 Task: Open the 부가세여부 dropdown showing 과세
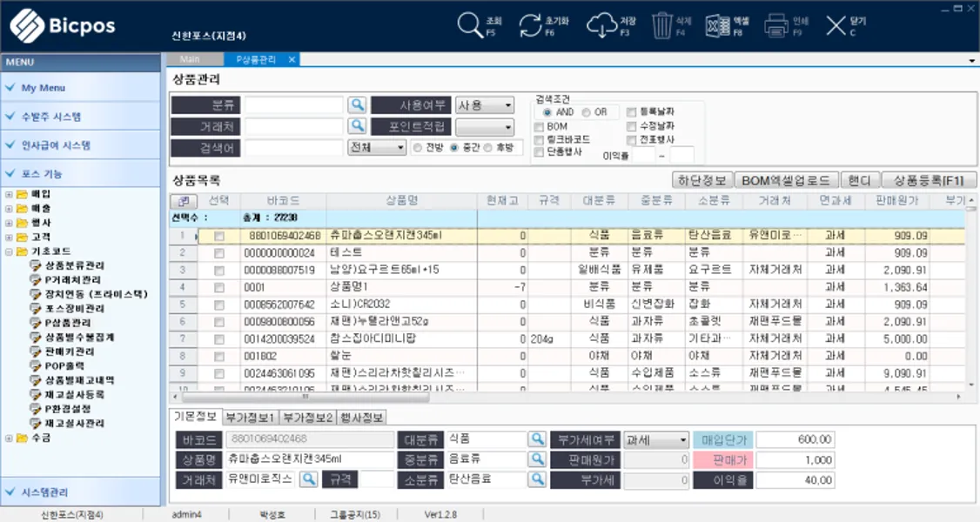656,439
